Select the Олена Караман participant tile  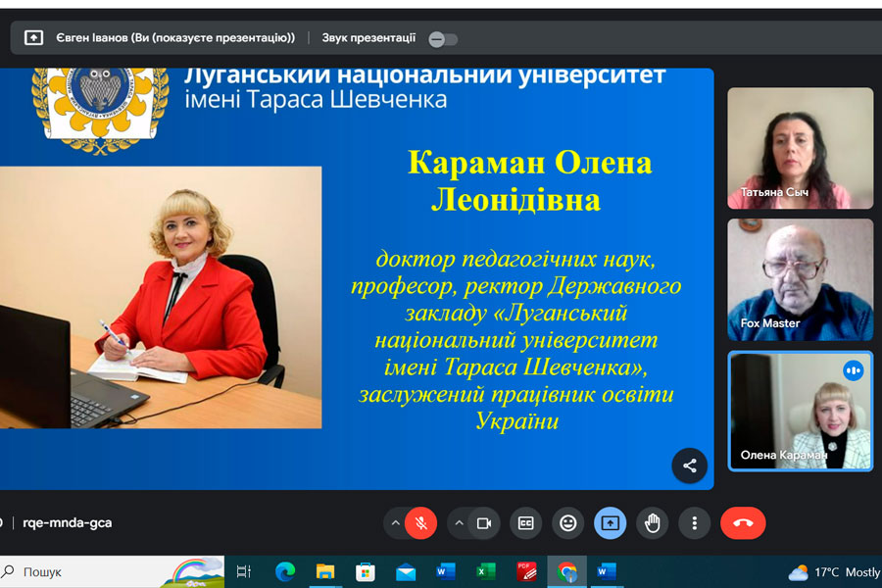click(x=800, y=412)
